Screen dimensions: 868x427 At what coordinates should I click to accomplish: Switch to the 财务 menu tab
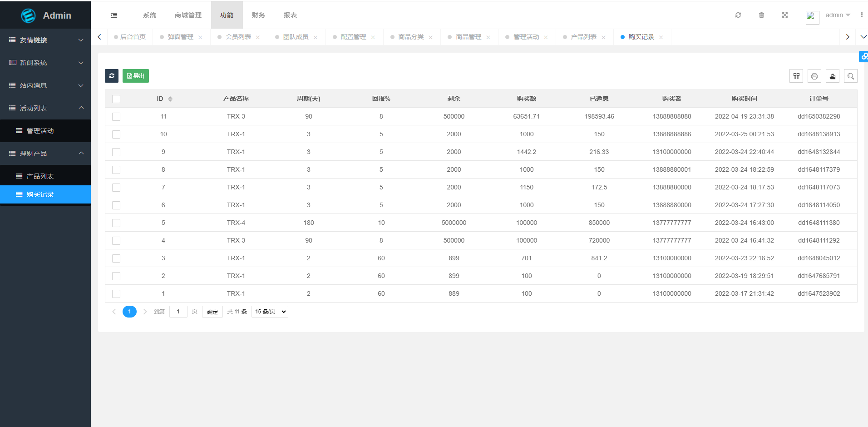coord(258,15)
